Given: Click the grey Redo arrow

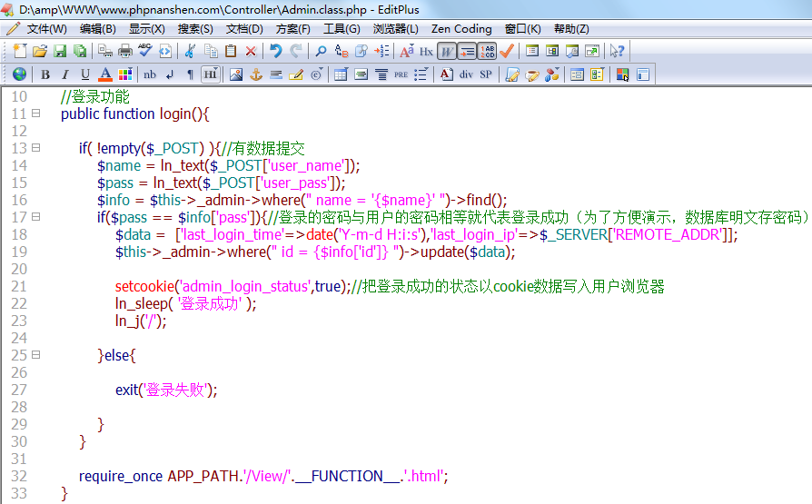Looking at the screenshot, I should tap(296, 51).
